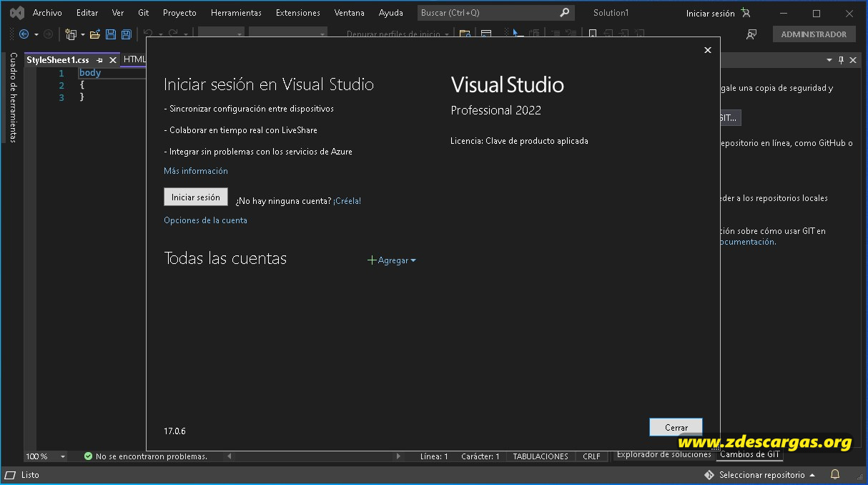Viewport: 868px width, 485px height.
Task: Click the horizontal editor scrollbar
Action: (x=315, y=456)
